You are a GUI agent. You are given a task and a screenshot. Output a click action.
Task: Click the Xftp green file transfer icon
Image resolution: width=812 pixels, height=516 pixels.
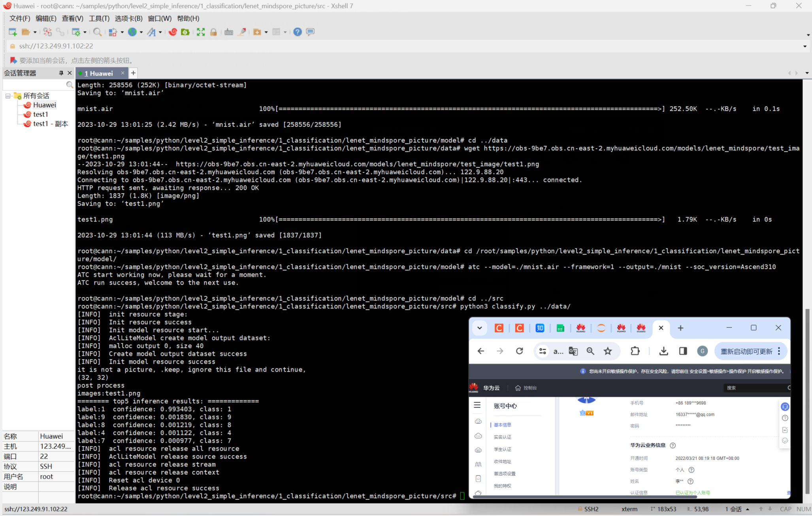(185, 32)
